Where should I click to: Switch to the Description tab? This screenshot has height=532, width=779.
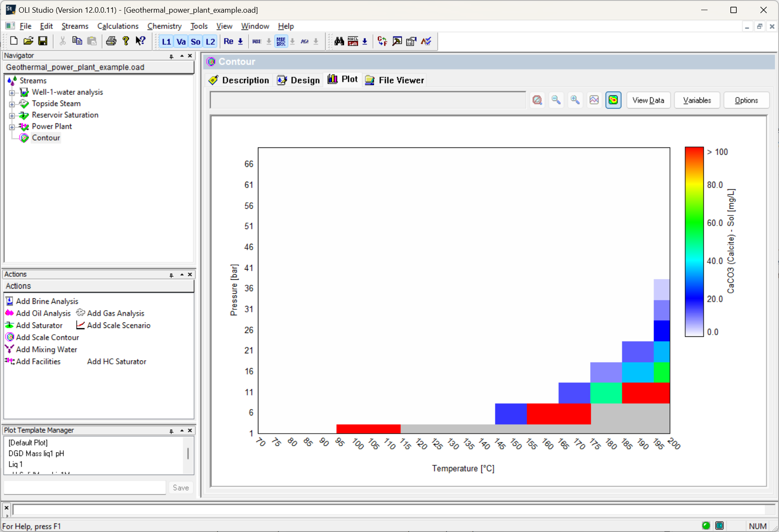pyautogui.click(x=239, y=80)
